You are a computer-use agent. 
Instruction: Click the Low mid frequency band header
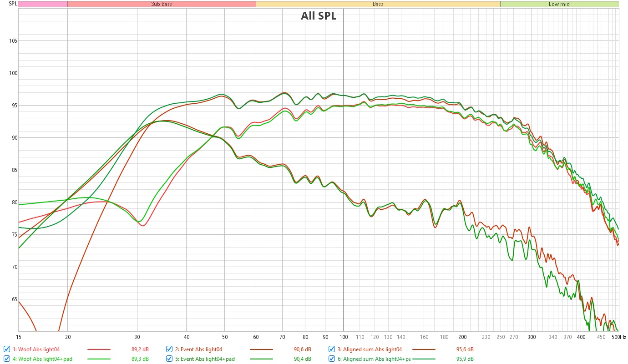coord(559,4)
